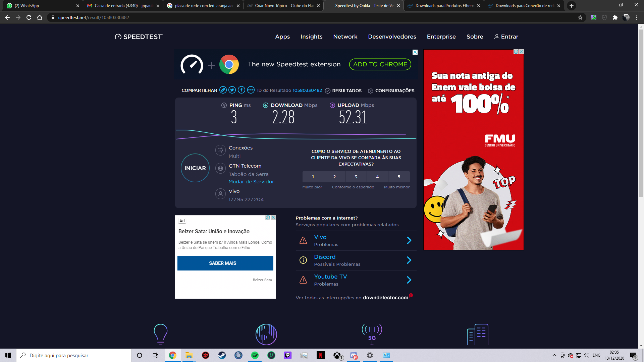Go back to previous page

[x=7, y=17]
